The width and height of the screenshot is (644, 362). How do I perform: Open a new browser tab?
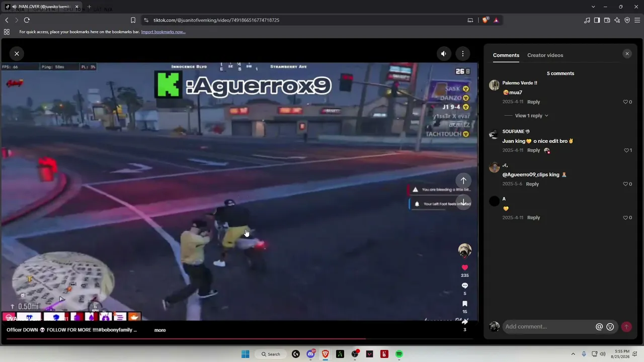click(x=89, y=7)
